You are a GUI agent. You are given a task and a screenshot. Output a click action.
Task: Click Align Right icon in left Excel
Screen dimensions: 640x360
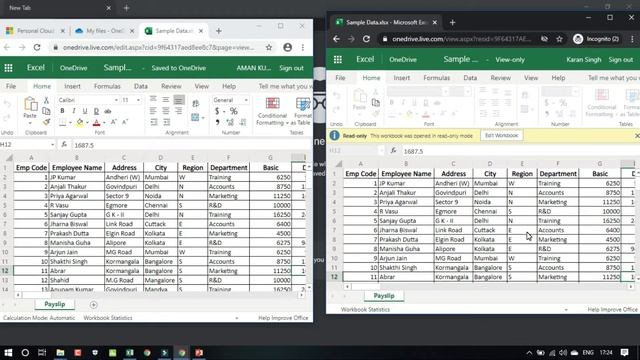[179, 111]
